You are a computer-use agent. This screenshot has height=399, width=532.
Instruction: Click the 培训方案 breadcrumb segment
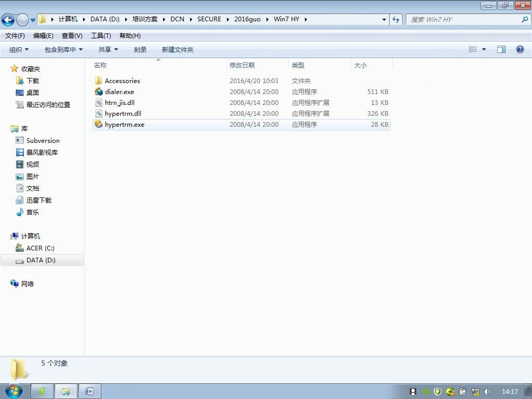145,19
